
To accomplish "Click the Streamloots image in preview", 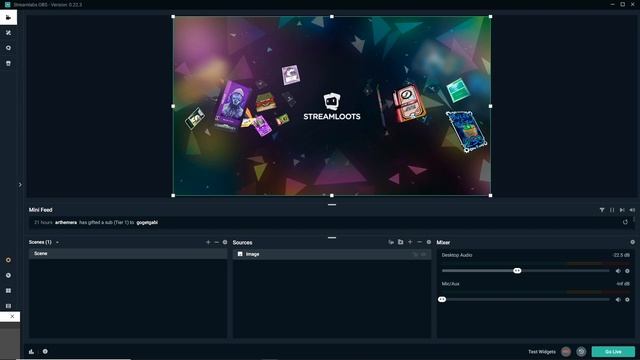I will [x=332, y=106].
